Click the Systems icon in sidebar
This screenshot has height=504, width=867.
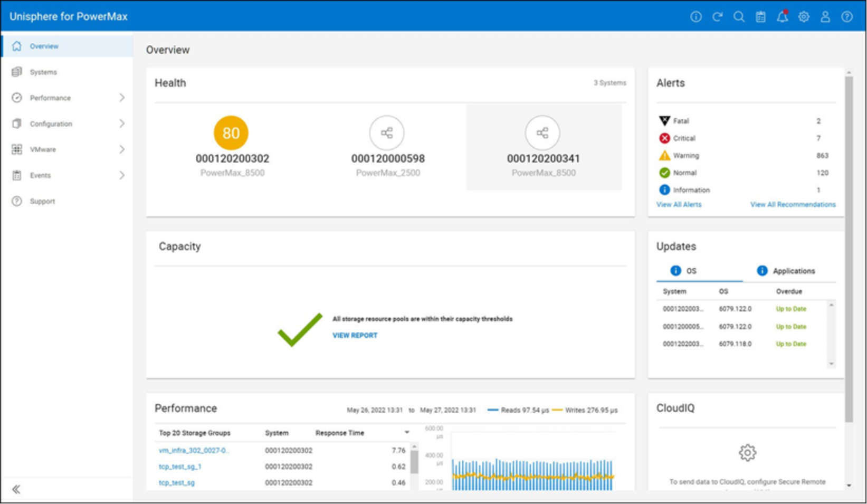(17, 72)
